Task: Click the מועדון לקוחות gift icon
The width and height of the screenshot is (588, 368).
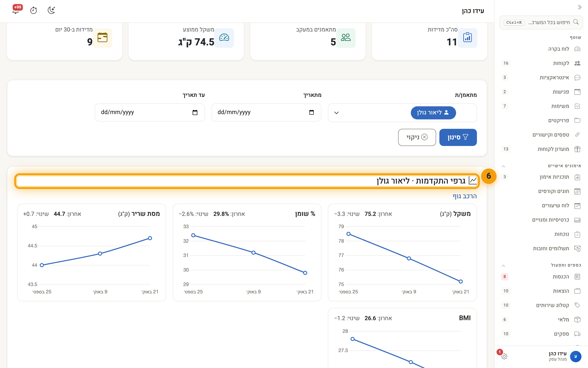Action: pyautogui.click(x=577, y=149)
